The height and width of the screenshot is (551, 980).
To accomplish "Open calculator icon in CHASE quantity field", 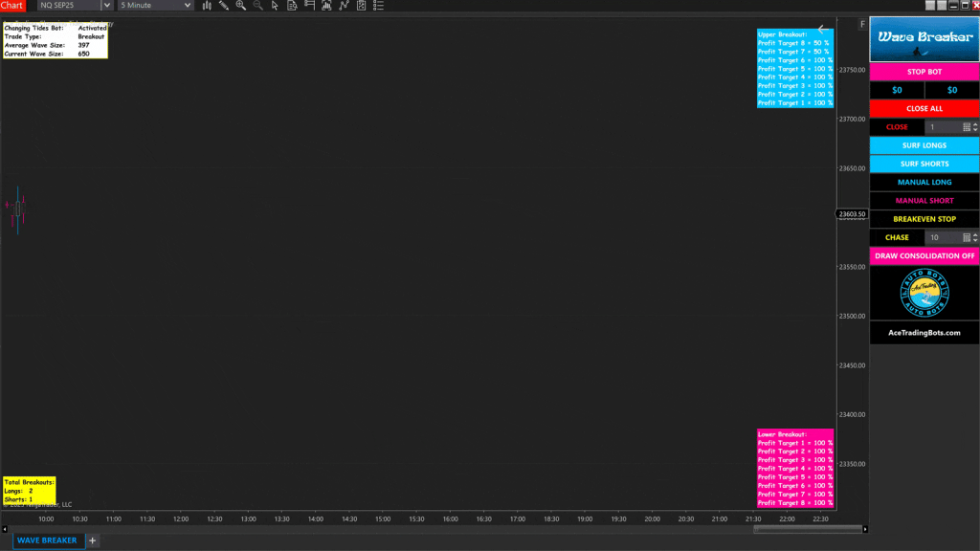I will coord(967,237).
